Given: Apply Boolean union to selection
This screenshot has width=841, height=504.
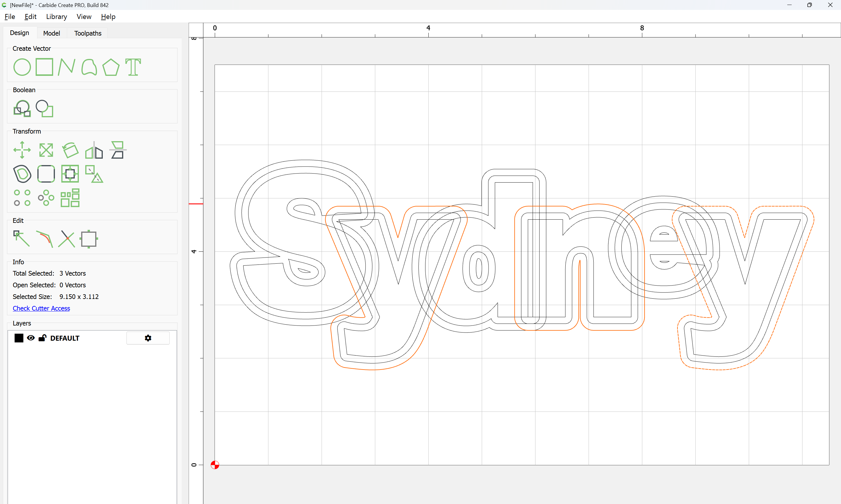Looking at the screenshot, I should click(22, 108).
